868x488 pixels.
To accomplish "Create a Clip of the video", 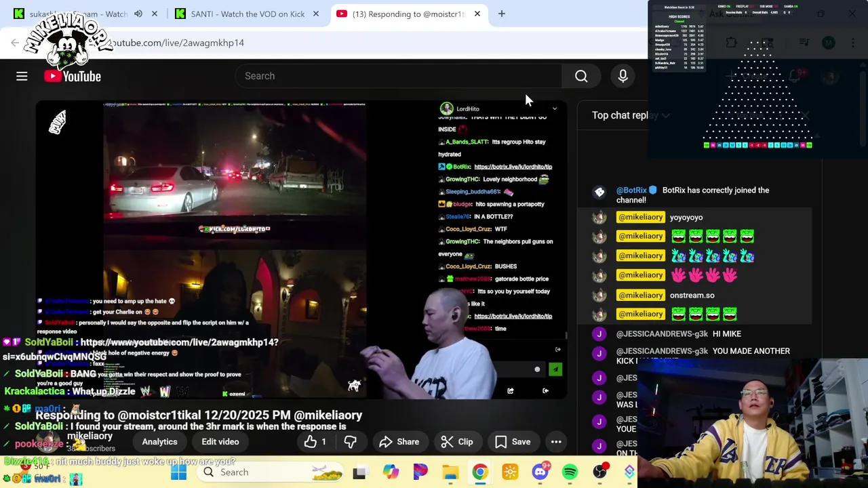I will (457, 442).
